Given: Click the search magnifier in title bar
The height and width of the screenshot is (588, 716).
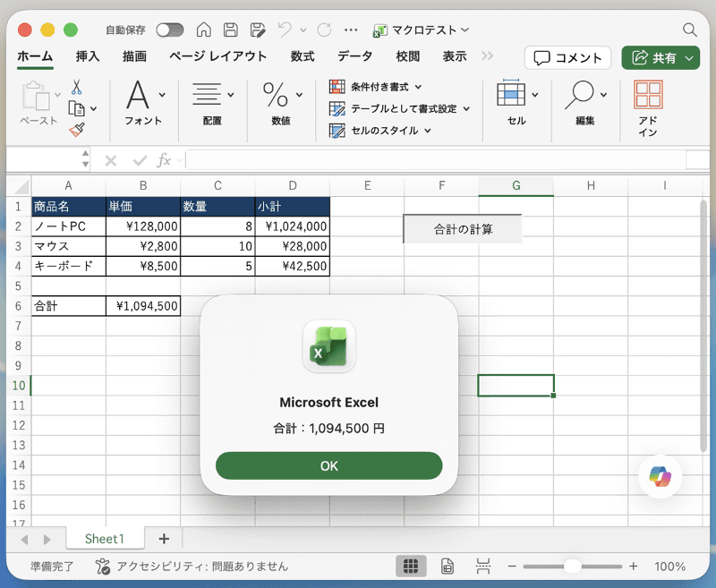Looking at the screenshot, I should [x=689, y=30].
